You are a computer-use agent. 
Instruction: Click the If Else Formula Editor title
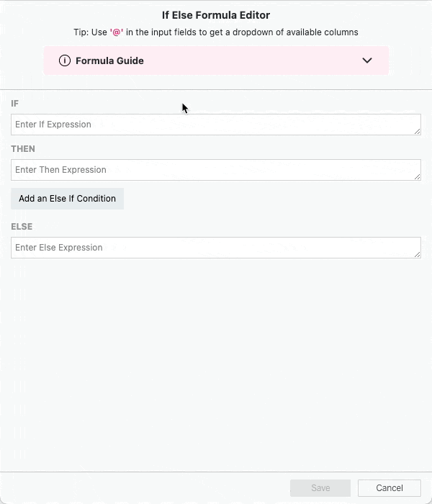coord(216,15)
